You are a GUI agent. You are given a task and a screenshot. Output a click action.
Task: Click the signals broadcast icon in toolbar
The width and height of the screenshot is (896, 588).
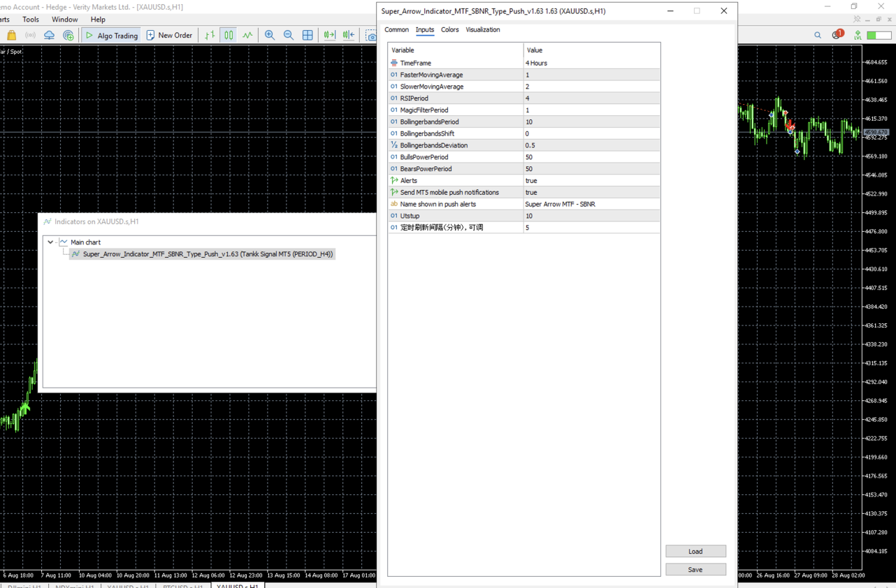[30, 35]
